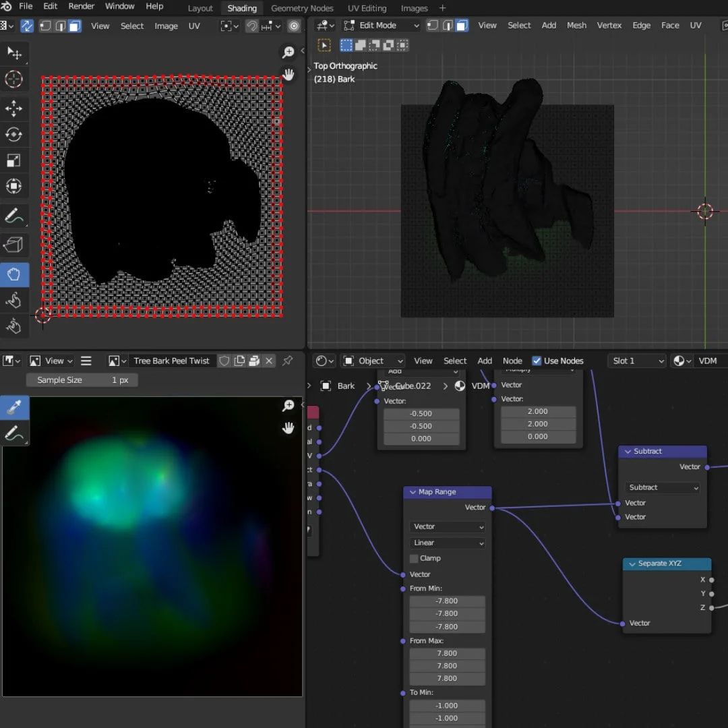Unlink the Tree Bark Peel Twist image
Viewport: 728px width, 728px height.
click(x=269, y=361)
